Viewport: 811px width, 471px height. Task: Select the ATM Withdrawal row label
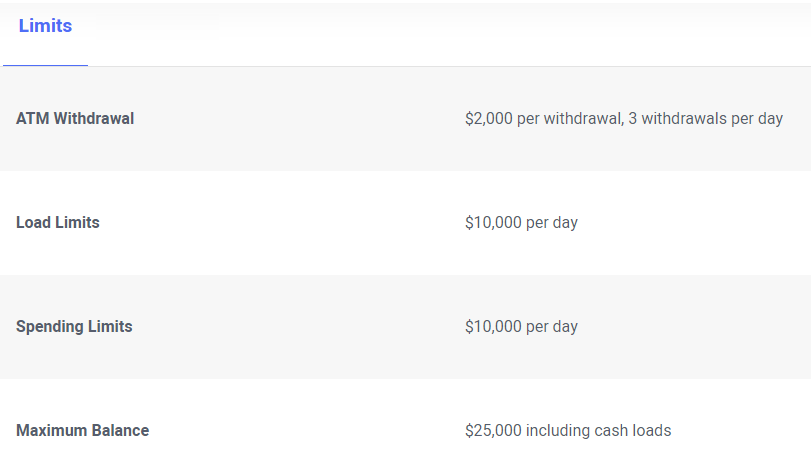coord(75,119)
